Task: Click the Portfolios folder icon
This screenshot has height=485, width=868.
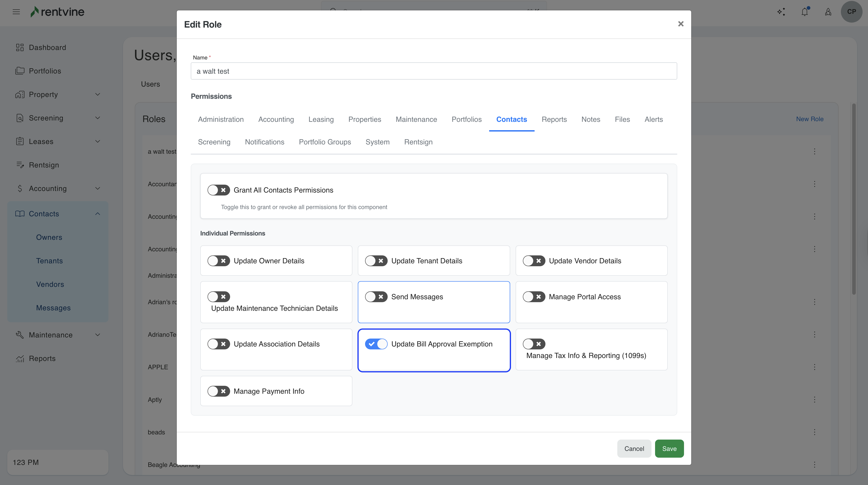Action: tap(20, 71)
